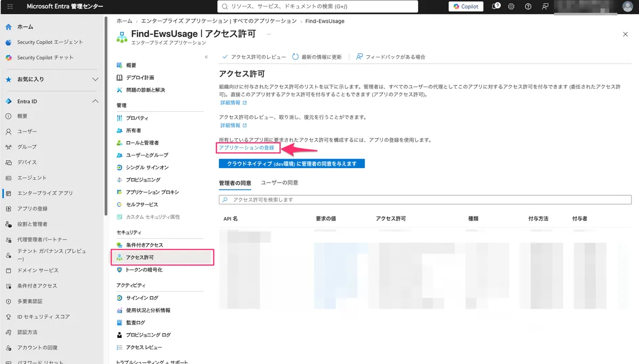This screenshot has height=364, width=639.
Task: Open アカウントの回復 in left nav
Action: pyautogui.click(x=37, y=348)
